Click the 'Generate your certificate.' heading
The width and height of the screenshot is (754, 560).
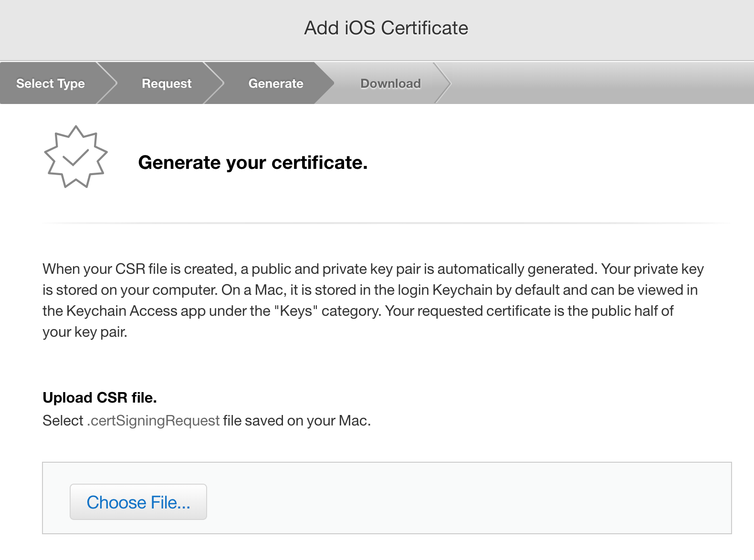click(252, 163)
